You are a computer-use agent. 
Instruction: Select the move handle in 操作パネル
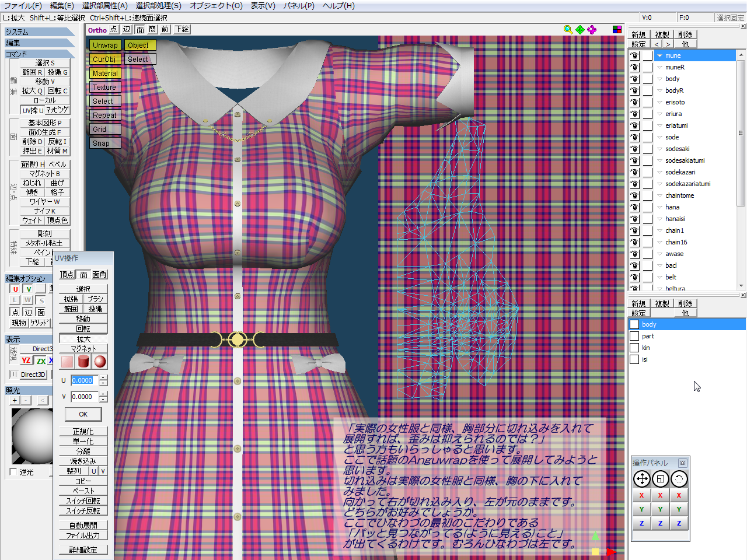pos(642,479)
